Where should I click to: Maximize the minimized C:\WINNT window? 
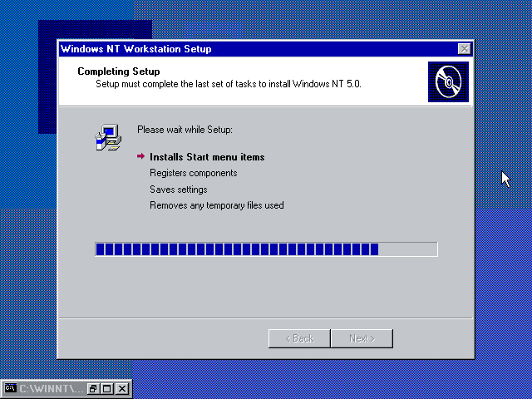pyautogui.click(x=107, y=388)
